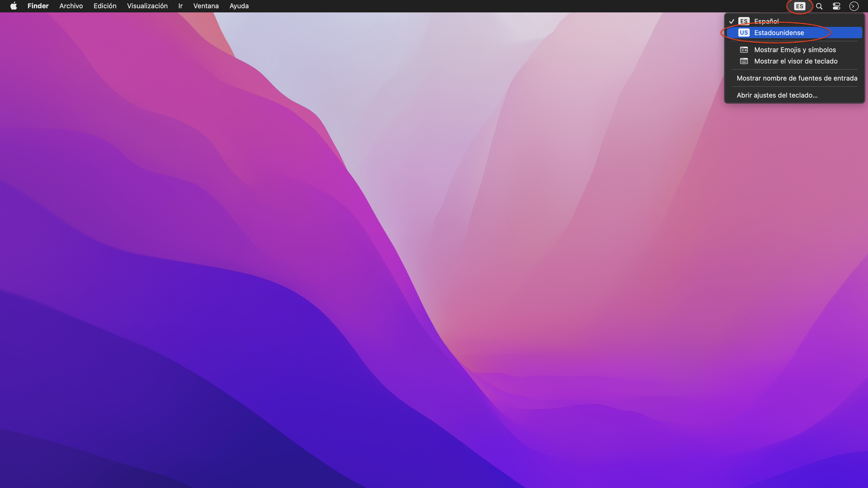Open Control Center icon in menu bar
This screenshot has width=868, height=488.
coord(836,6)
